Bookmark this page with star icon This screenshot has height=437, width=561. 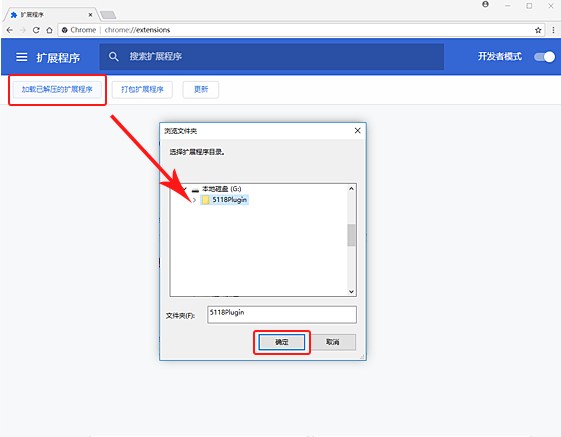538,30
